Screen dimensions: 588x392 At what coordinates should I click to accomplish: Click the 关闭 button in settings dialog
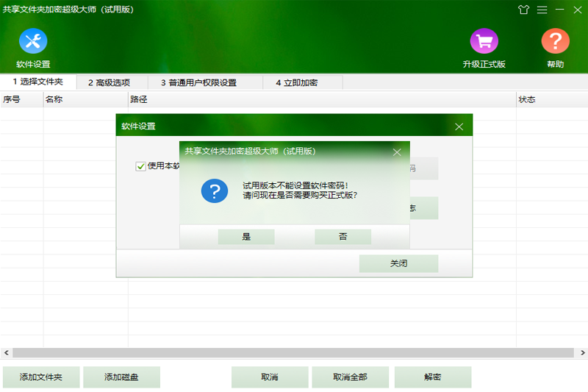coord(398,264)
